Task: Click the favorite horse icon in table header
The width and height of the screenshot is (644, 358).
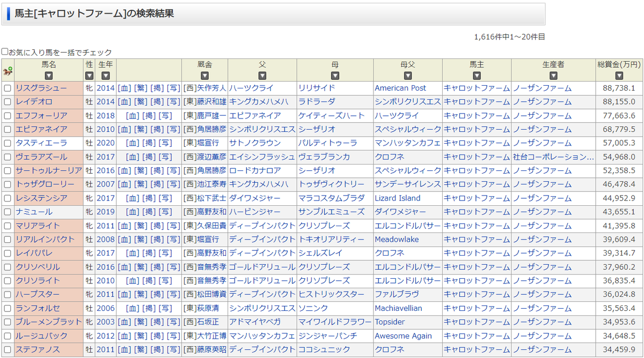Action: 8,71
